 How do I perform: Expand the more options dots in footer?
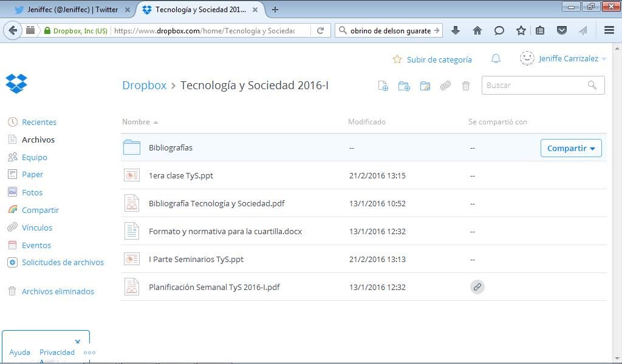[89, 352]
